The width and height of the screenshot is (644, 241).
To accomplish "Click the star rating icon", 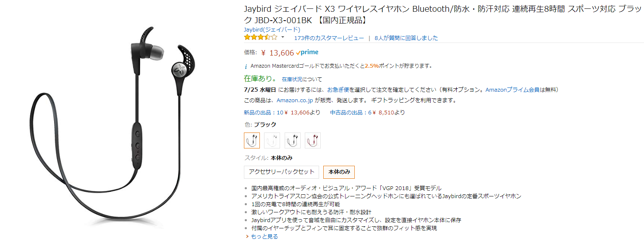I will click(x=260, y=37).
